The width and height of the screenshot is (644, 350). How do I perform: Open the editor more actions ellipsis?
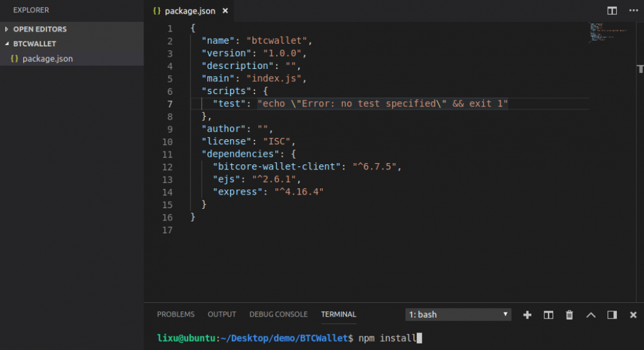pyautogui.click(x=633, y=11)
